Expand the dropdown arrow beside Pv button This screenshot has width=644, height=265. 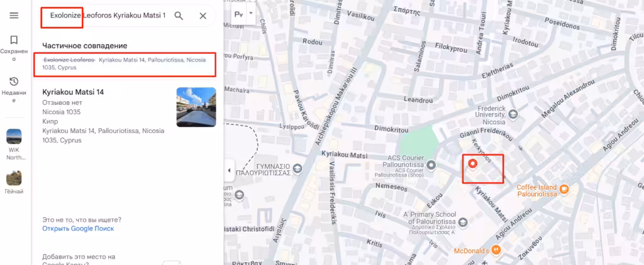251,13
